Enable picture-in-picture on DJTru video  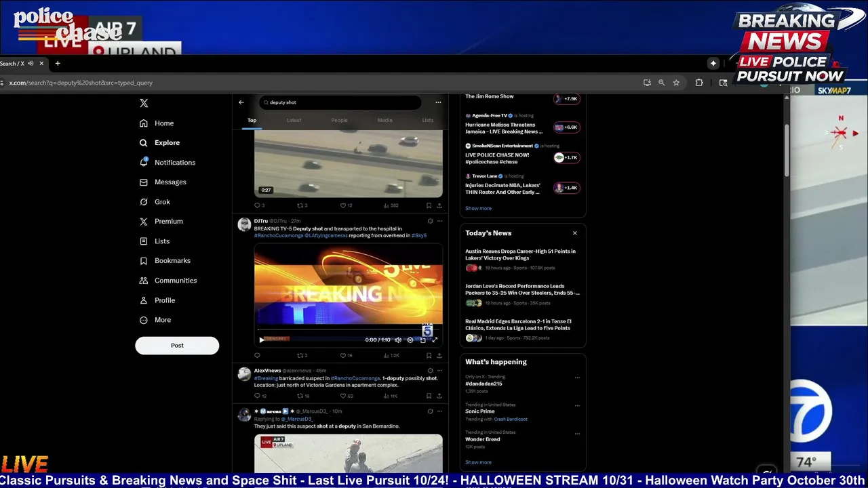pyautogui.click(x=422, y=340)
